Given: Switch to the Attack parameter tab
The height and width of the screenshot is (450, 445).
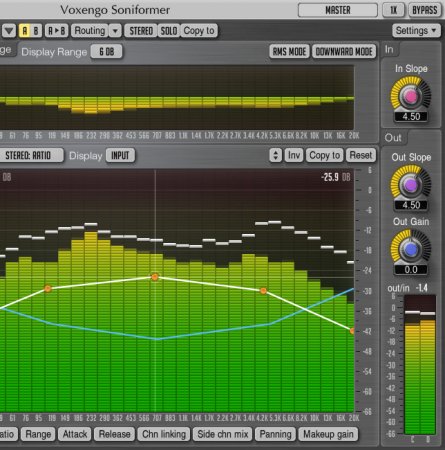Looking at the screenshot, I should (x=75, y=434).
